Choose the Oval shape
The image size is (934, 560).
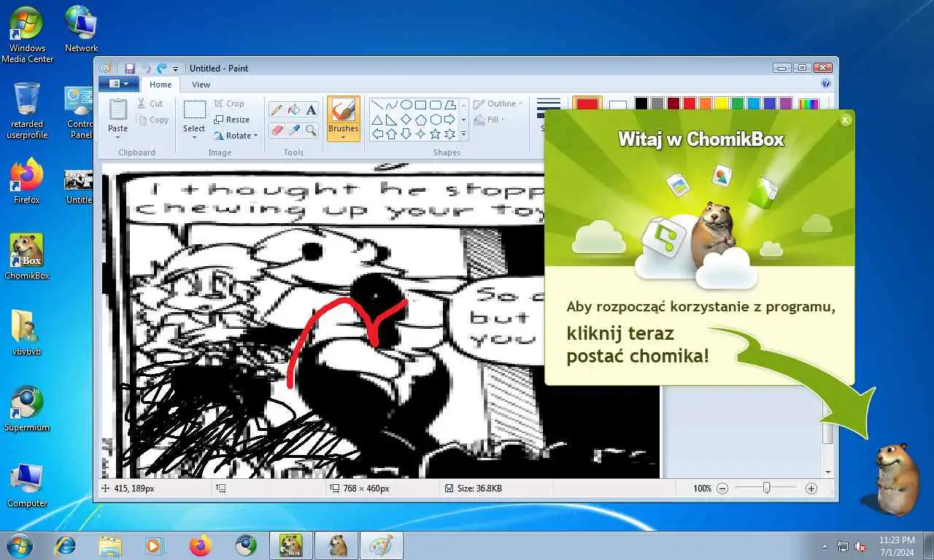coord(406,104)
